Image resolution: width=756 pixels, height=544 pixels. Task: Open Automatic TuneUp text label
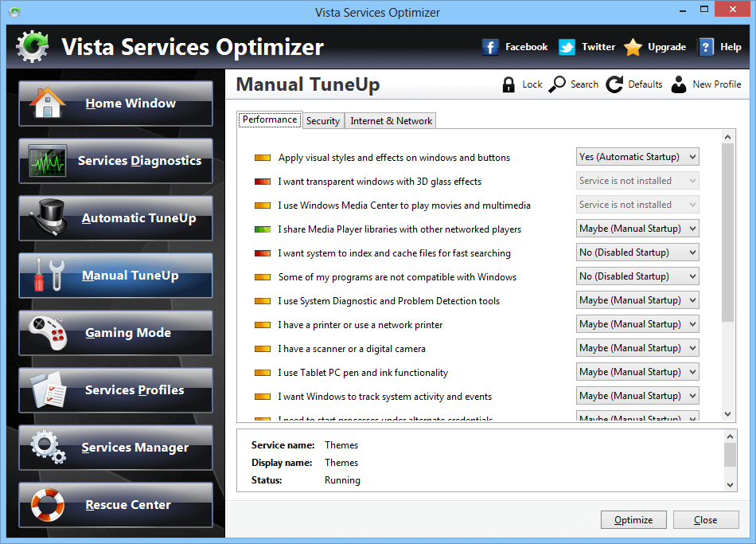tap(138, 218)
